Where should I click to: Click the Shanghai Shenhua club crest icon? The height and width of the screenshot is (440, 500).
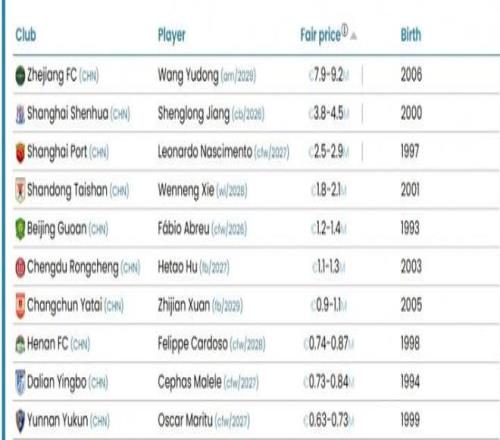20,114
